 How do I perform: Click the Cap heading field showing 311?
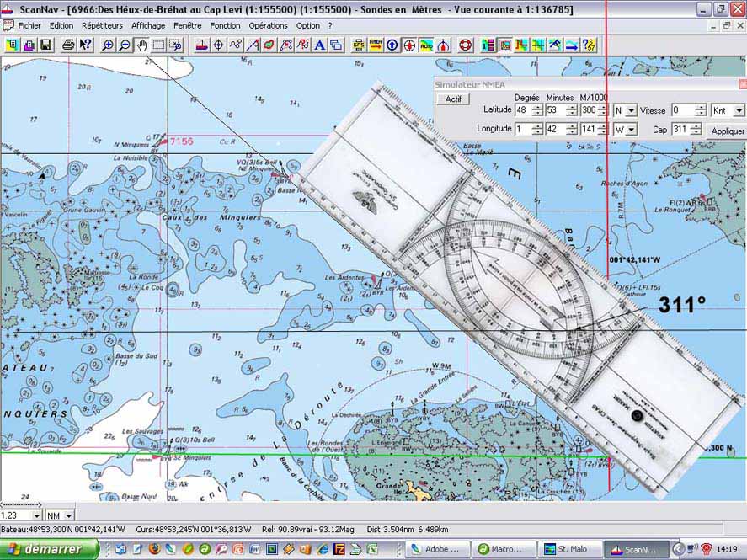pos(680,130)
